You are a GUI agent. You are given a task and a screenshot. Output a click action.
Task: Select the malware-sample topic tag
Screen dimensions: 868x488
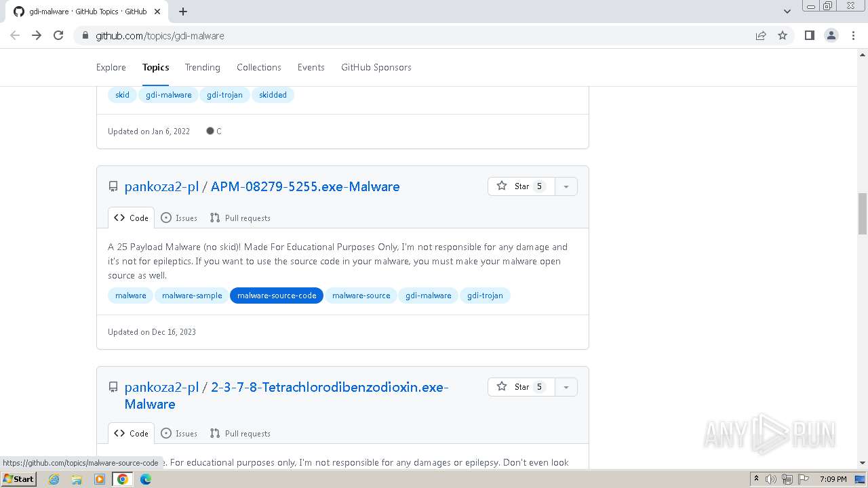click(x=192, y=296)
